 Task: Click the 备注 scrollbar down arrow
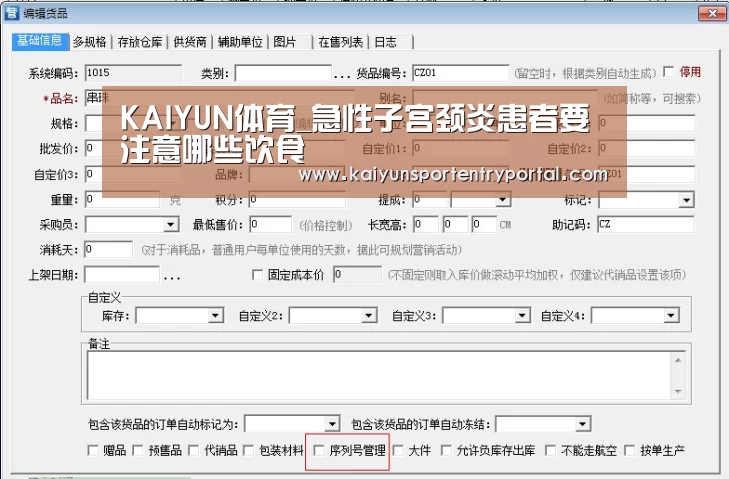(678, 392)
